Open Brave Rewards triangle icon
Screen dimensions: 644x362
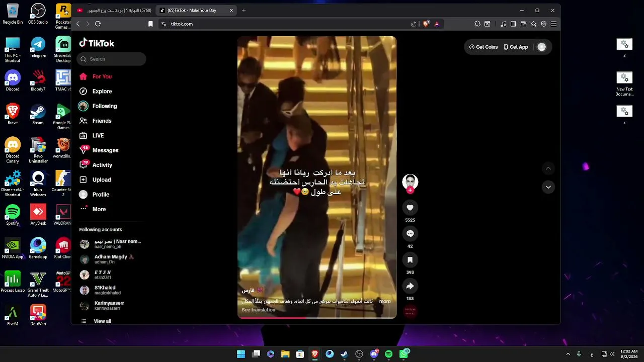[437, 24]
